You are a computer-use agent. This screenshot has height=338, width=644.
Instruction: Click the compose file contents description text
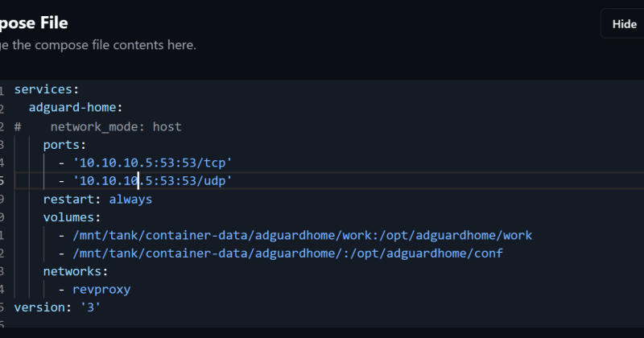pos(98,45)
